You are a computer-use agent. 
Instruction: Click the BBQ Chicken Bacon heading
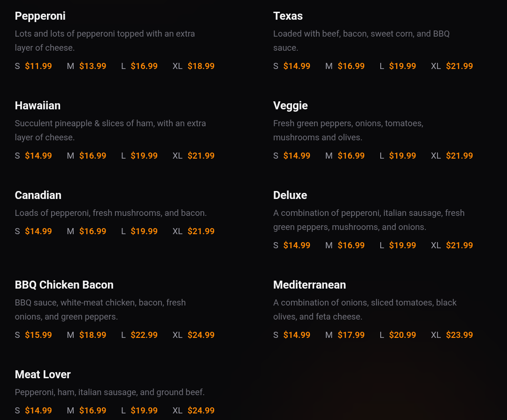point(64,285)
